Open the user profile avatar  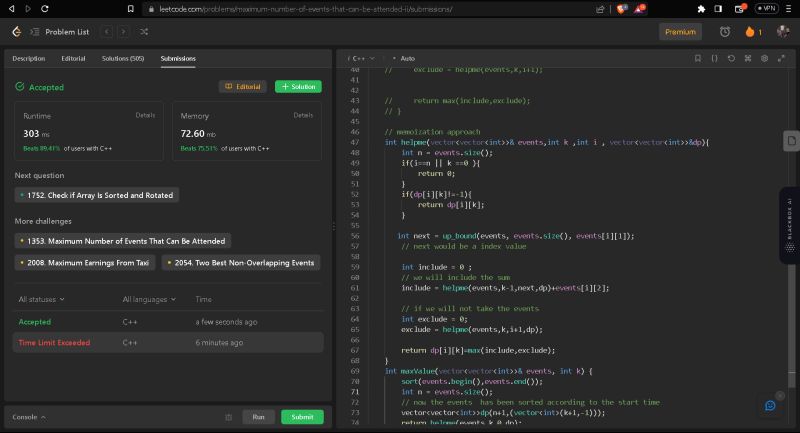pos(783,32)
